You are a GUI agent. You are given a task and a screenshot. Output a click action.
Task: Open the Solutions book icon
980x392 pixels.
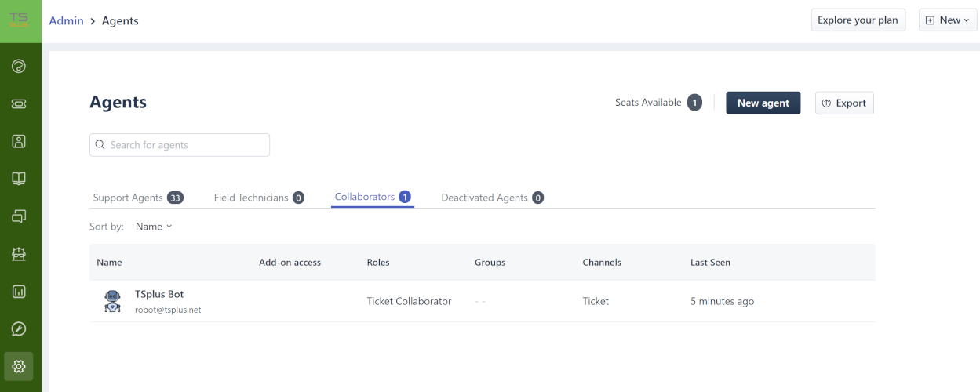pos(19,179)
